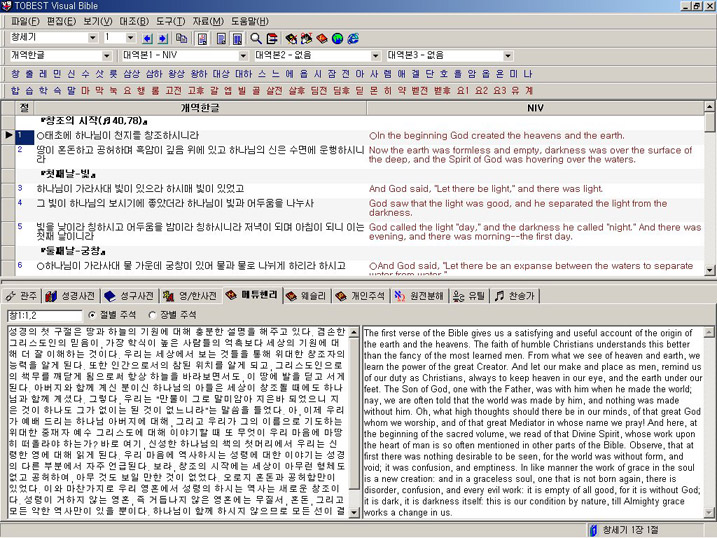Jump to book 대상 in the shortcut bar

coord(221,74)
